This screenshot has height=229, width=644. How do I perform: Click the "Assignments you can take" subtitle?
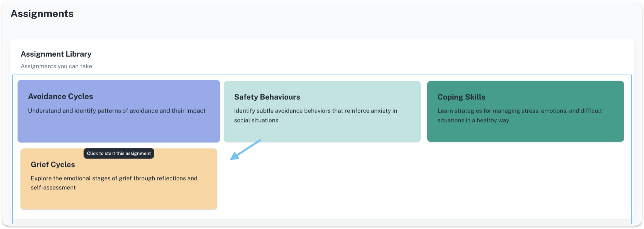click(56, 66)
